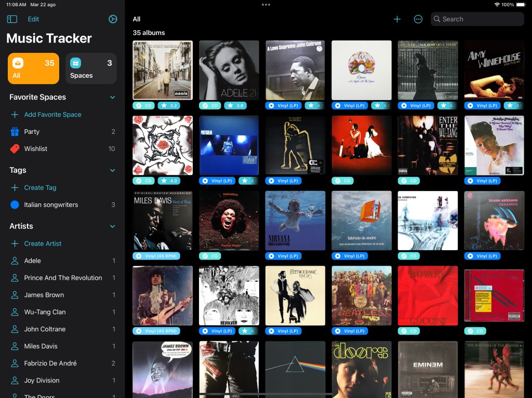Open the Party space
Viewport: 532px width, 398px height.
point(62,131)
